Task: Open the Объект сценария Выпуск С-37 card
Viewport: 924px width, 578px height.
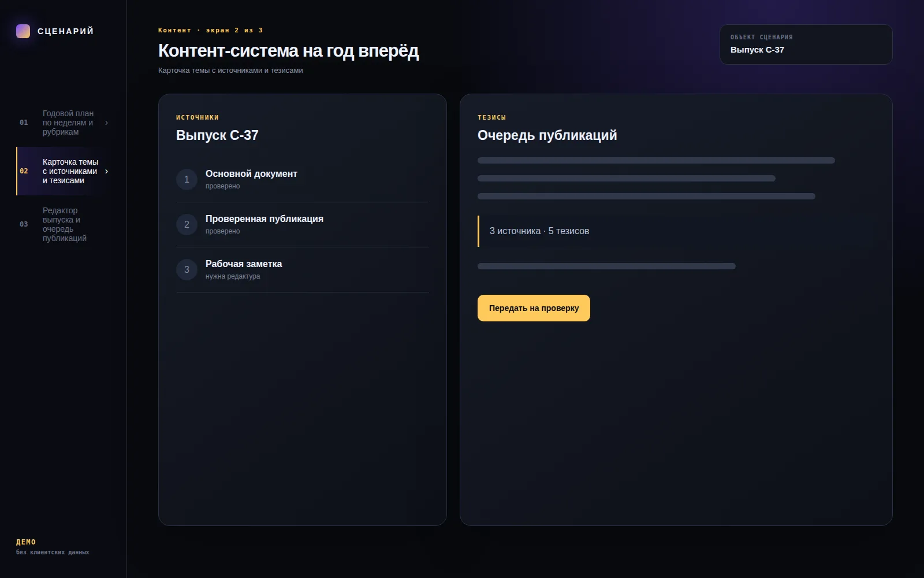Action: (806, 45)
